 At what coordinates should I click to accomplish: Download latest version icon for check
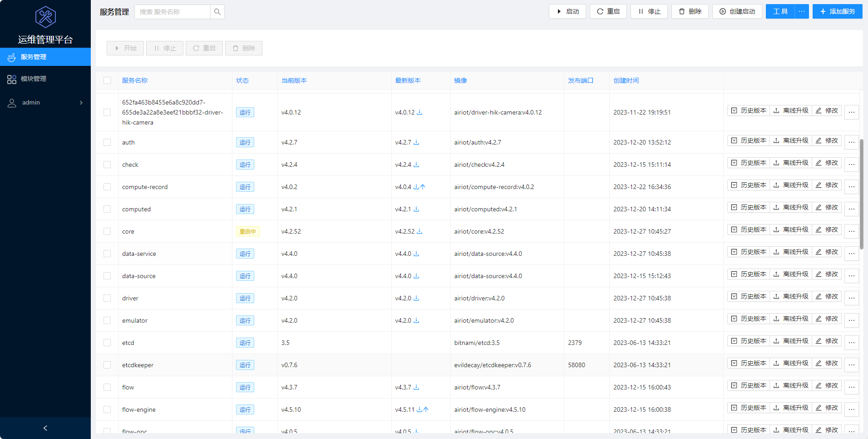(416, 165)
